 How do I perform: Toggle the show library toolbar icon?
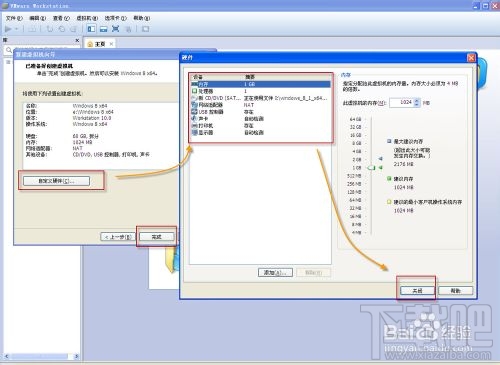91,29
